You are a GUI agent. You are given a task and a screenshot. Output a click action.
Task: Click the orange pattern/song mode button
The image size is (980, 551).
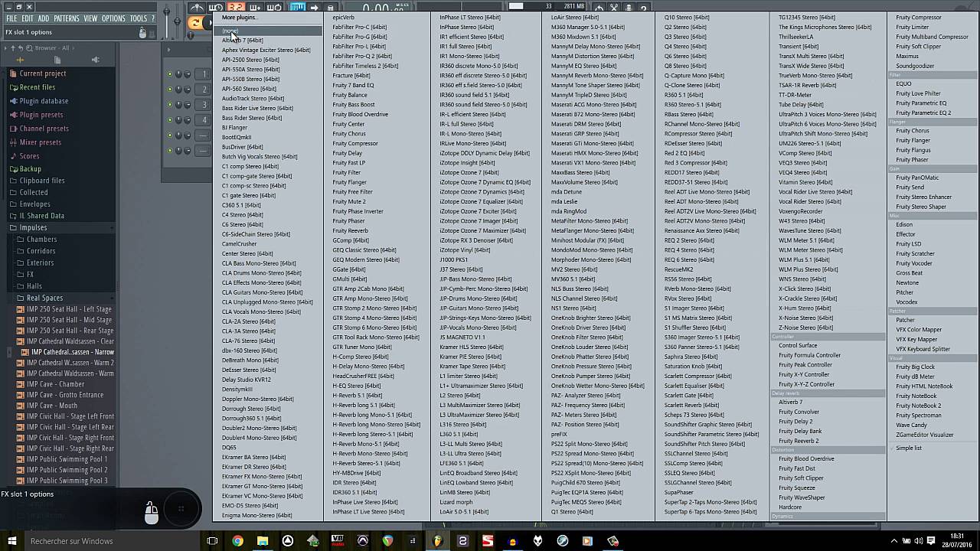[x=196, y=23]
